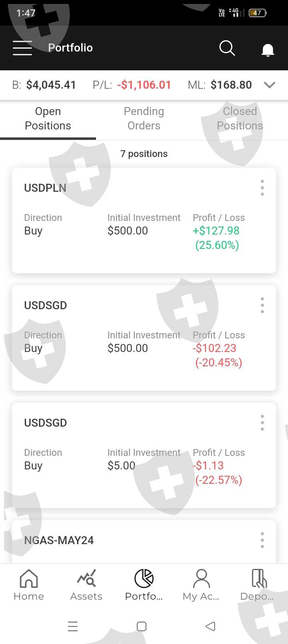
Task: Switch to the Pending Orders tab
Action: 144,119
